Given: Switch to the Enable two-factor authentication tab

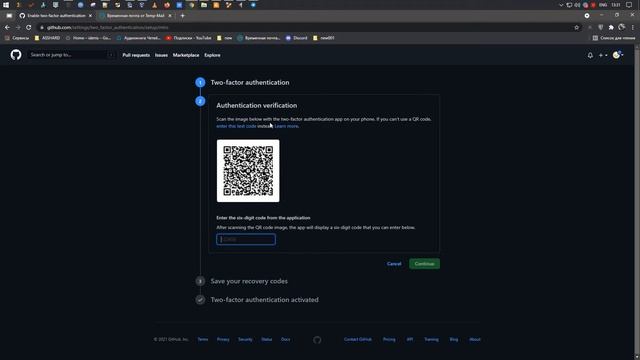Looking at the screenshot, I should click(x=56, y=16).
